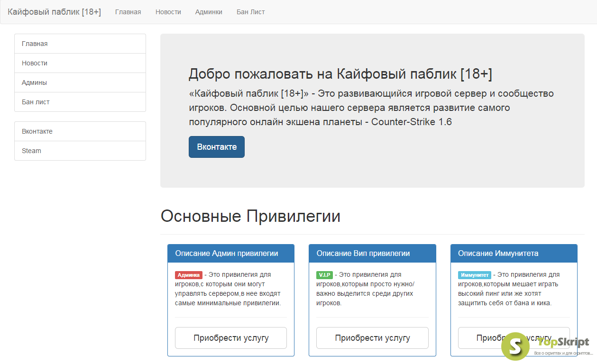Open "Новости" from the sidebar list
The width and height of the screenshot is (597, 364).
click(x=80, y=63)
